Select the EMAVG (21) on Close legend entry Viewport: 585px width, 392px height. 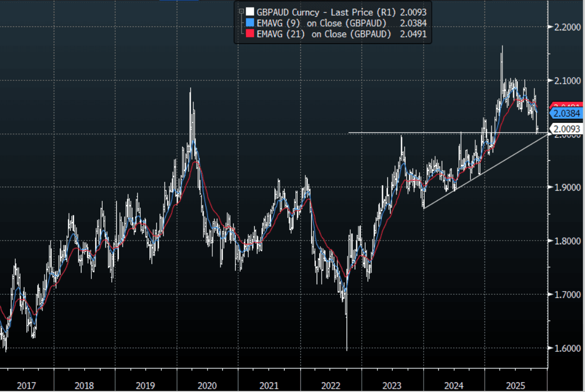324,34
